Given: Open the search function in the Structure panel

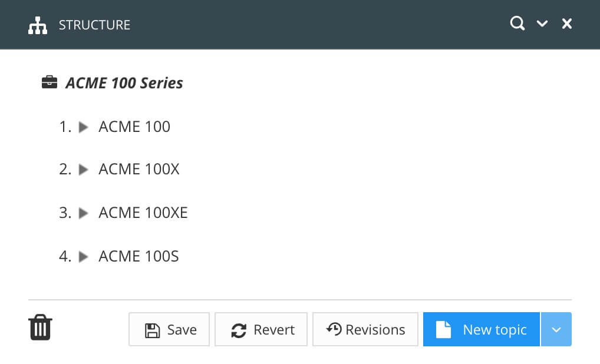Looking at the screenshot, I should [x=517, y=24].
